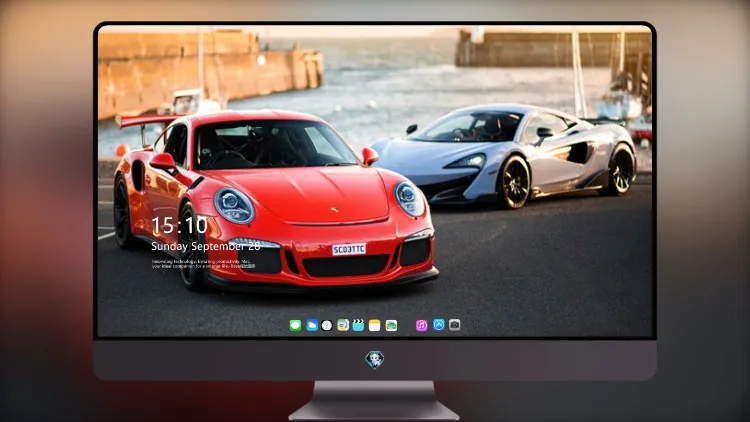Screen dimensions: 750x422
Task: Open the green Messages app in the dock
Action: point(296,325)
